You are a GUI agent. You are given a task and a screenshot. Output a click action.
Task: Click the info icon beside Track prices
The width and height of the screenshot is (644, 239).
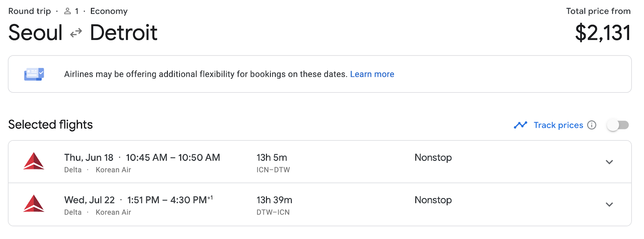coord(592,125)
